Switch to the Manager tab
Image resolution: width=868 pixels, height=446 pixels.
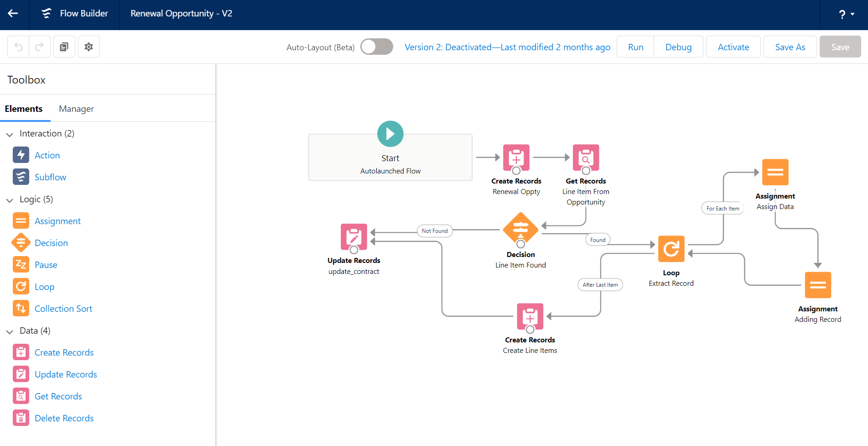click(76, 109)
